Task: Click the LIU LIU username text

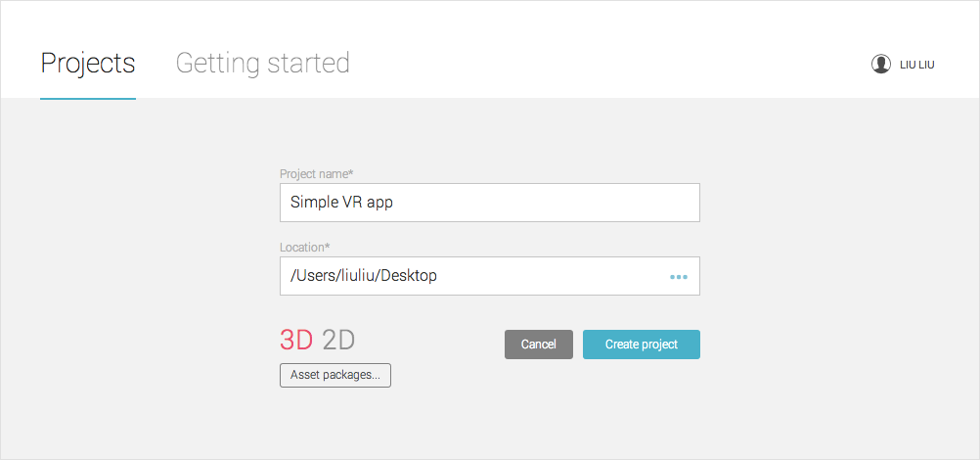Action: click(x=917, y=65)
